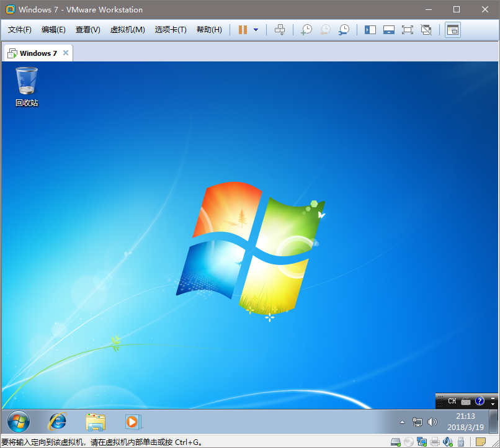This screenshot has width=500, height=448.
Task: Show or hide the library sidebar
Action: click(x=370, y=30)
